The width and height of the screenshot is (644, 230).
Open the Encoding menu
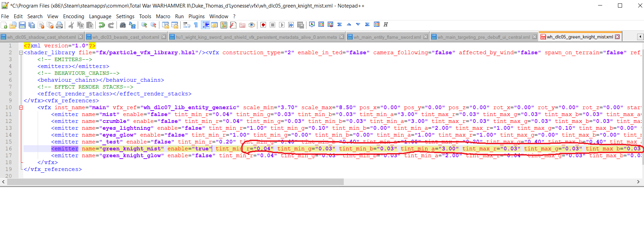click(74, 16)
